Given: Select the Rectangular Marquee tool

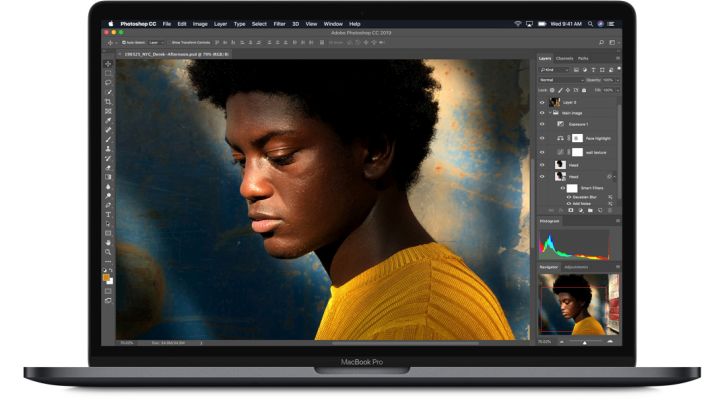Looking at the screenshot, I should coord(108,73).
